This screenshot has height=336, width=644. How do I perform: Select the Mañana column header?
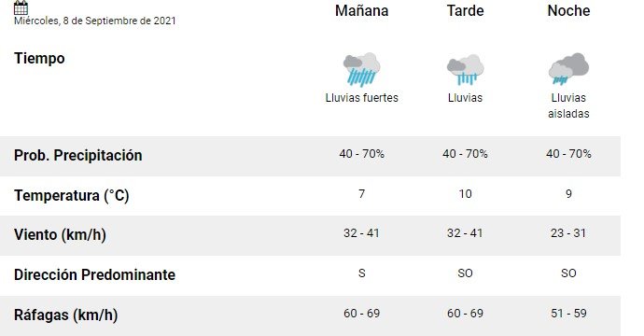(x=362, y=10)
